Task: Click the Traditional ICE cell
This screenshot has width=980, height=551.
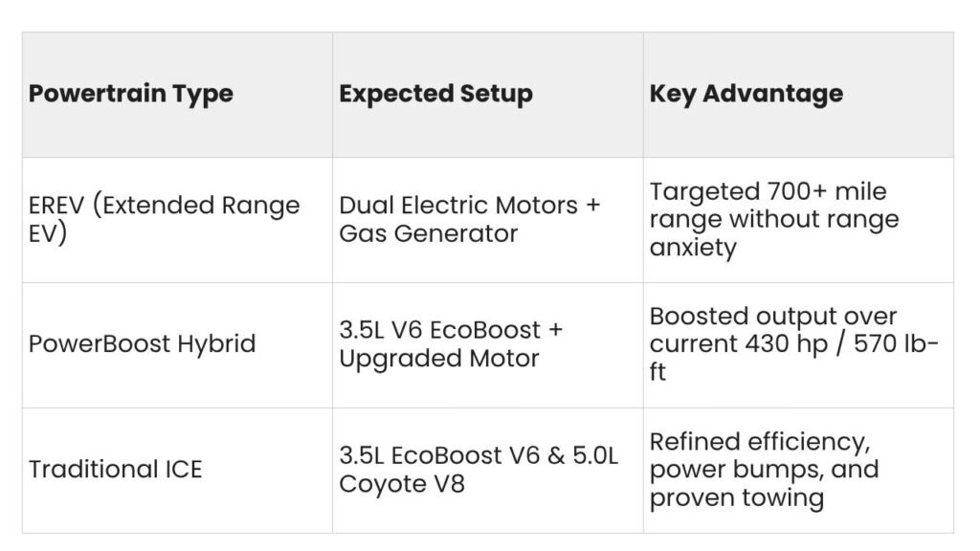Action: pyautogui.click(x=177, y=471)
